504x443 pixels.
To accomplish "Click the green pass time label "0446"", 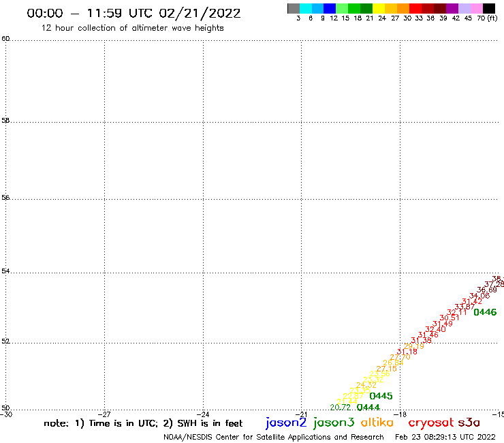I will [x=485, y=312].
